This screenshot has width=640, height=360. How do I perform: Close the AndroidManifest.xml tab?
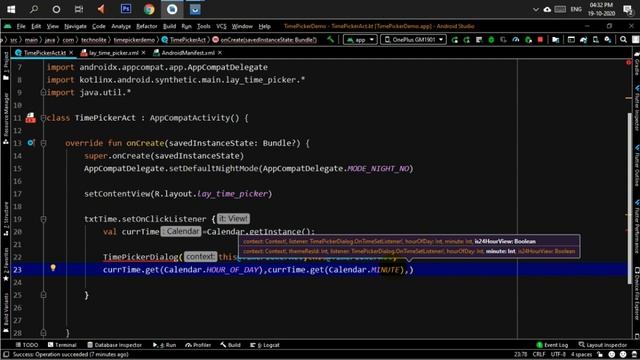point(220,53)
